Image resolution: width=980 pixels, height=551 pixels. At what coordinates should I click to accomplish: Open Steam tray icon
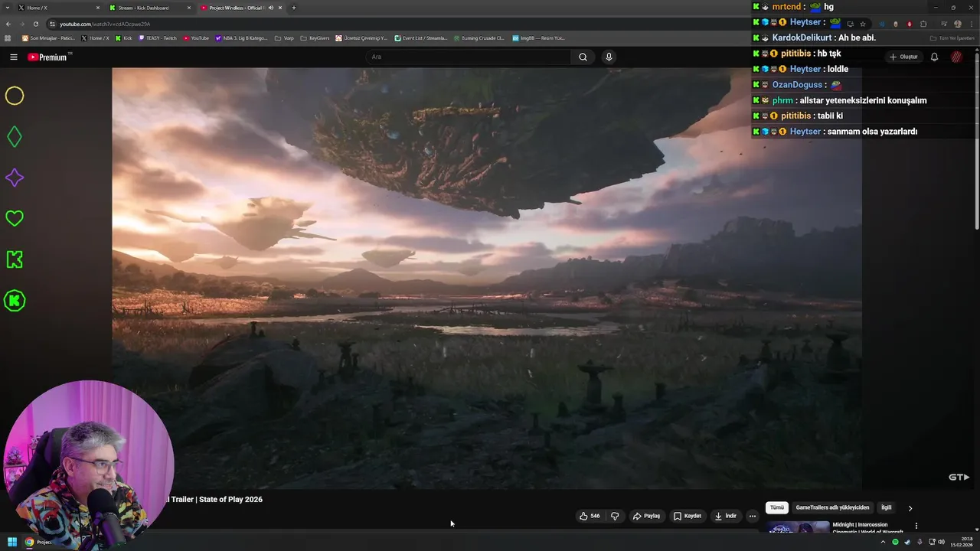[x=907, y=542]
